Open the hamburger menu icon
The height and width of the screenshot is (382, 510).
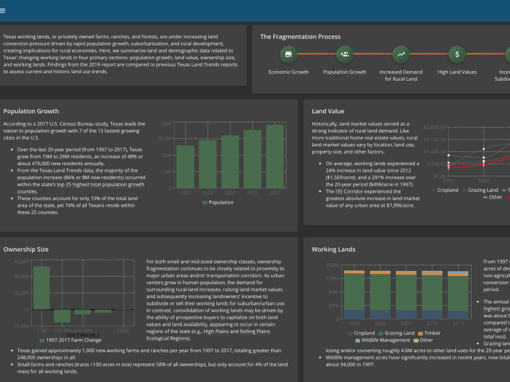tap(2, 11)
